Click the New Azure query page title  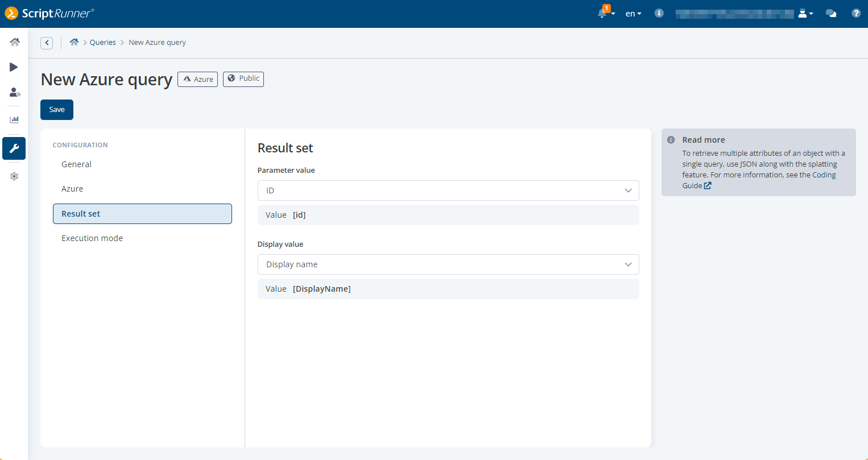coord(106,80)
